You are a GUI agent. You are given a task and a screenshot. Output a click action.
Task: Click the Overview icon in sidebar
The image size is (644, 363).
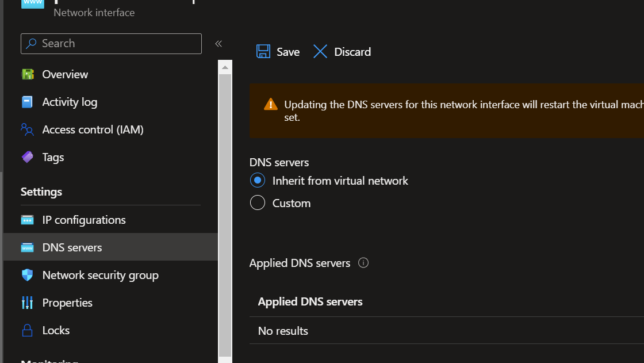[28, 74]
